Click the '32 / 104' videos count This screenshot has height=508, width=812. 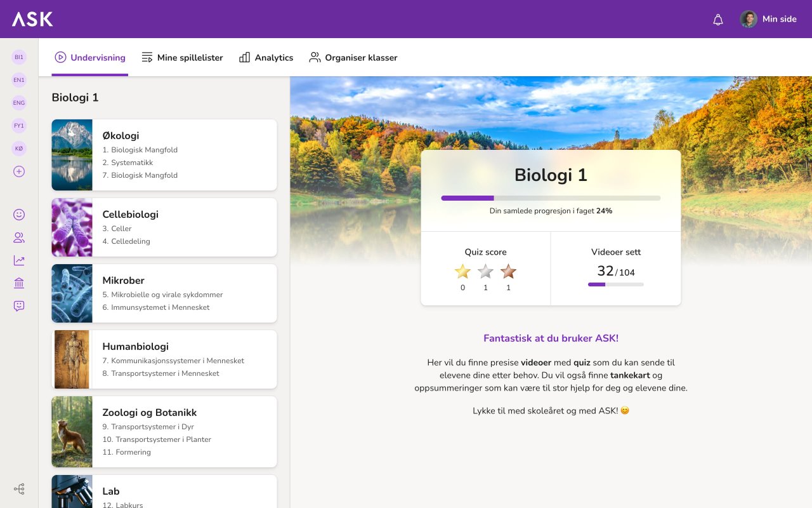tap(616, 271)
